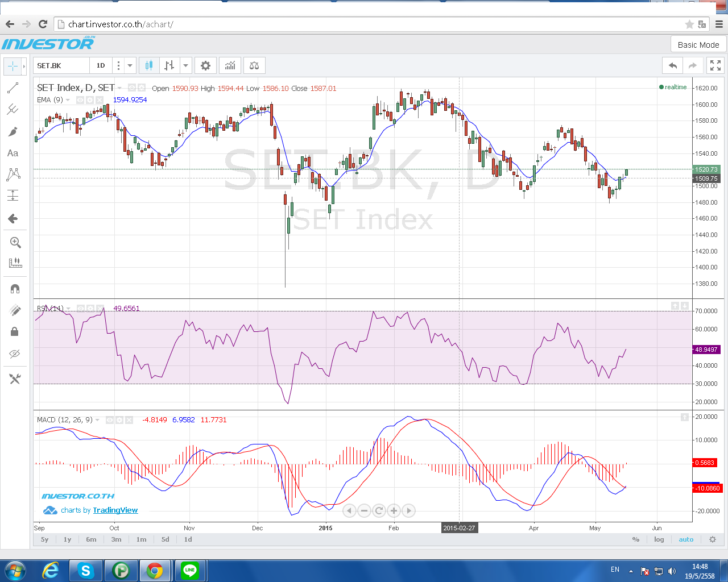Reset chart view circular arrow button

[x=379, y=511]
